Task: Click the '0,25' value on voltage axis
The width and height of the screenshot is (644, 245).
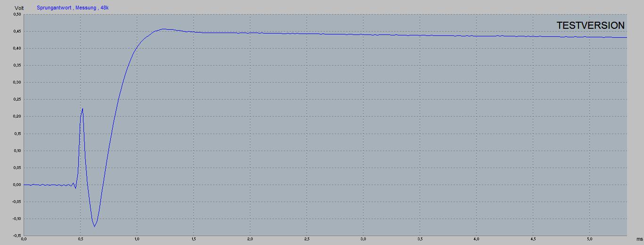Action: click(x=17, y=100)
